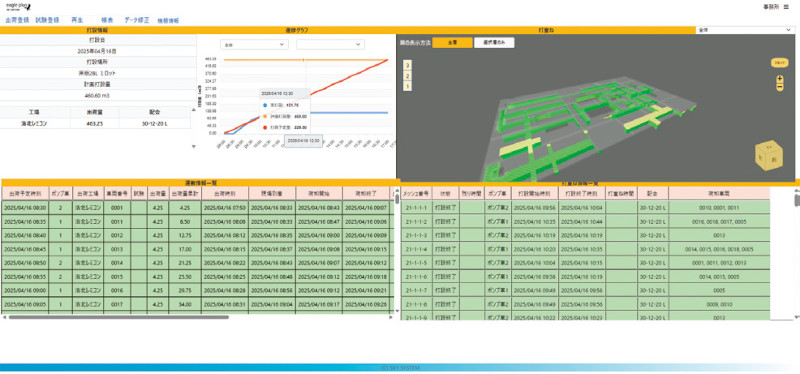Click vehicle number 0013 in the transport table

tap(117, 250)
